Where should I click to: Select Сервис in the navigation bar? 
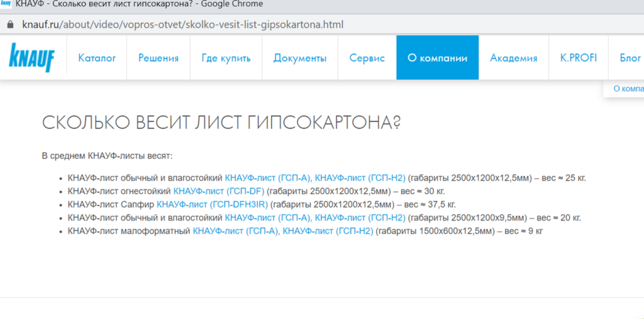tap(367, 58)
